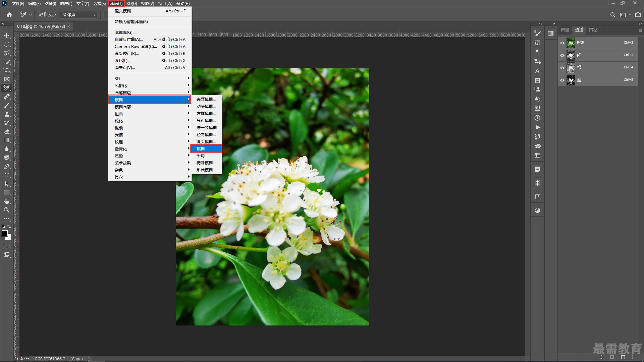This screenshot has height=362, width=644.
Task: Select the Healing Brush tool
Action: (7, 97)
